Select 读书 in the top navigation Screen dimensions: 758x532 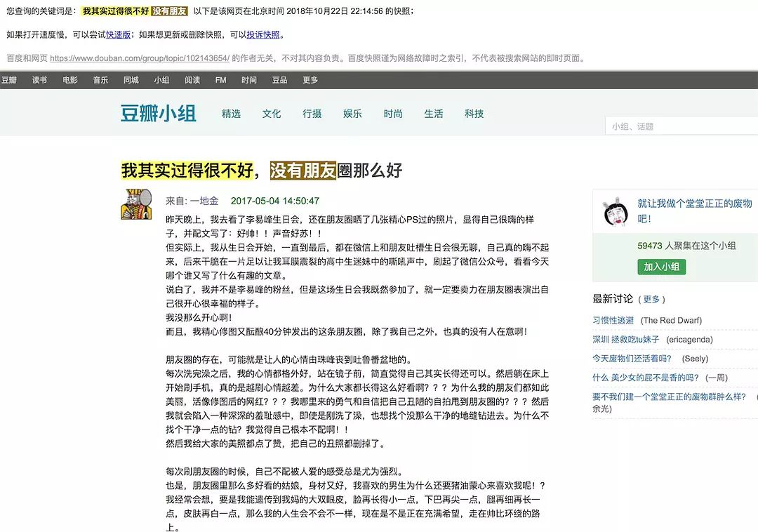pos(39,80)
